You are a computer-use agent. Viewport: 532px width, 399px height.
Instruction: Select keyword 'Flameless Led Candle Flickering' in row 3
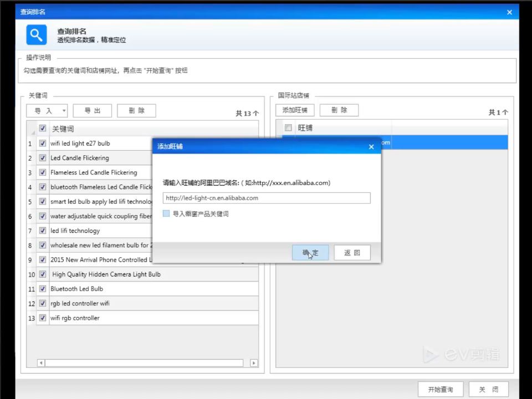[94, 172]
